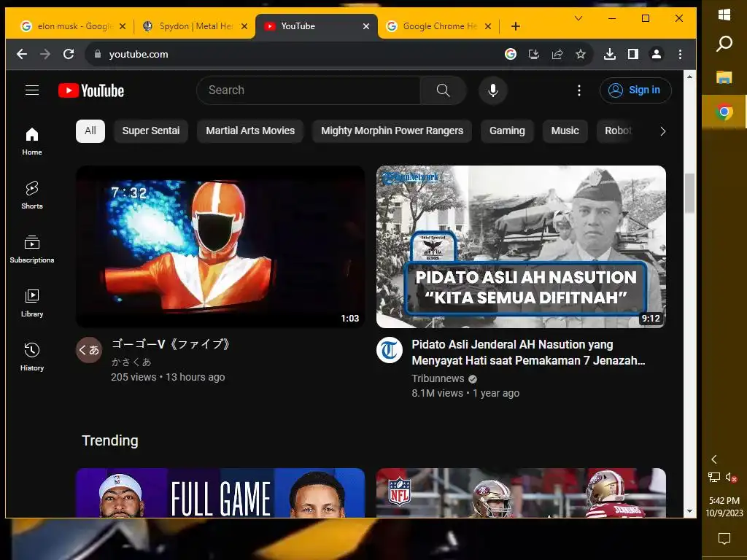Image resolution: width=747 pixels, height=560 pixels.
Task: Click the Google icon in address bar
Action: (511, 54)
